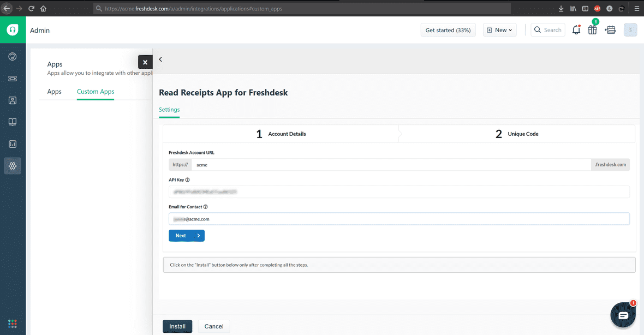Select the Admin settings gear icon
Image resolution: width=644 pixels, height=335 pixels.
coord(12,165)
